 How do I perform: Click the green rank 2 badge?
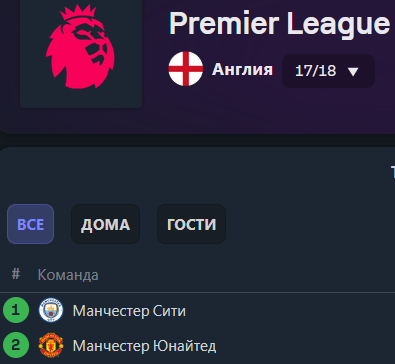coord(16,345)
